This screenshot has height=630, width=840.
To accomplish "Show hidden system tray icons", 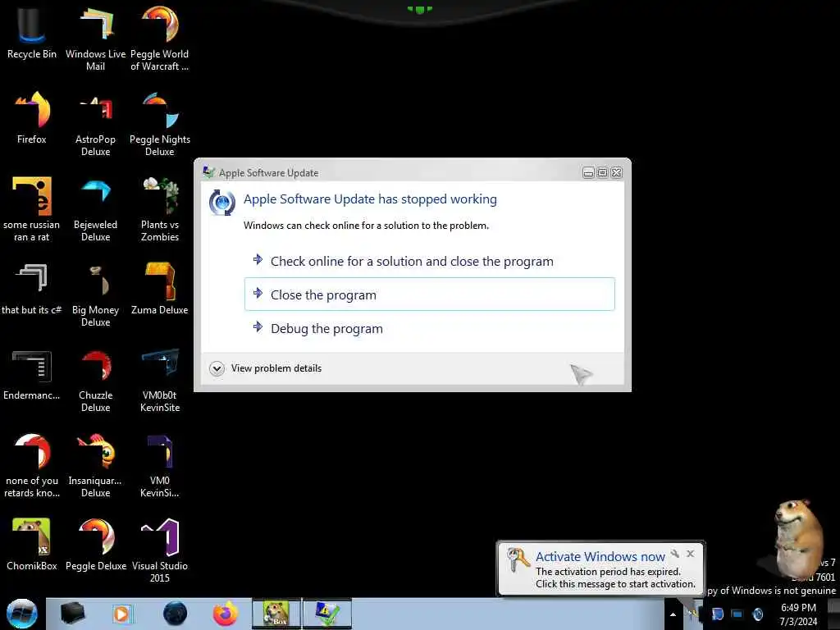I will (x=673, y=614).
